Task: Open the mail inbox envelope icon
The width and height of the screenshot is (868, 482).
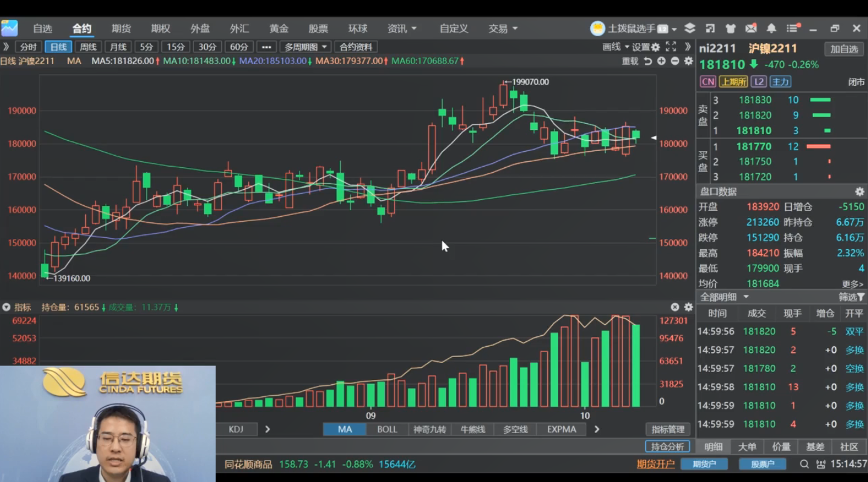Action: [x=751, y=28]
